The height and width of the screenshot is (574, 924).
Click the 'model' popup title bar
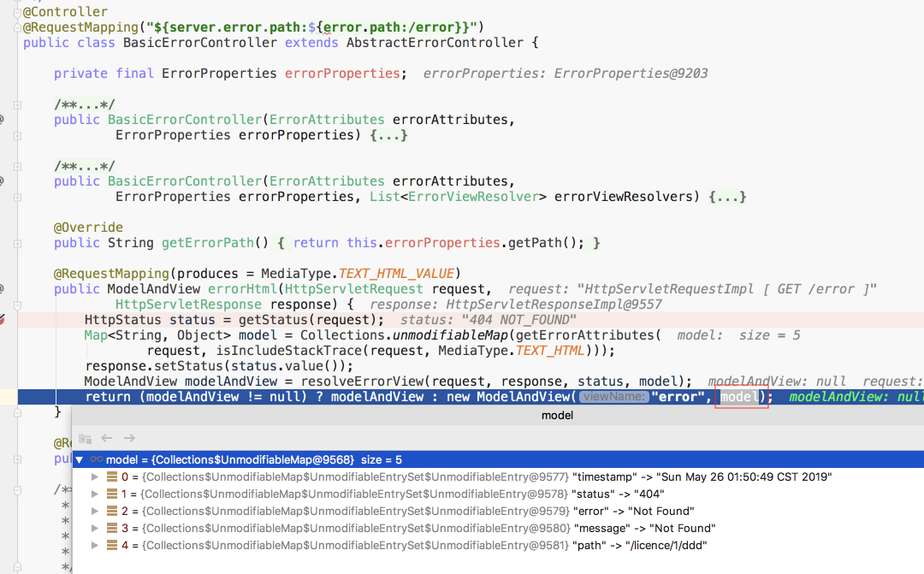pyautogui.click(x=498, y=416)
